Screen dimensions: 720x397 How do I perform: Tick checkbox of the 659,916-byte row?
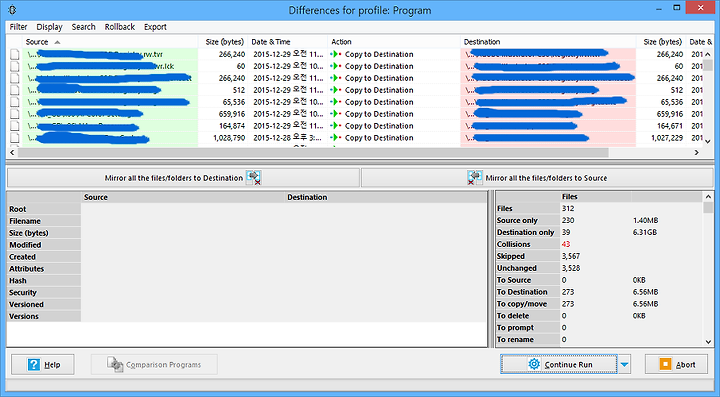(x=15, y=114)
